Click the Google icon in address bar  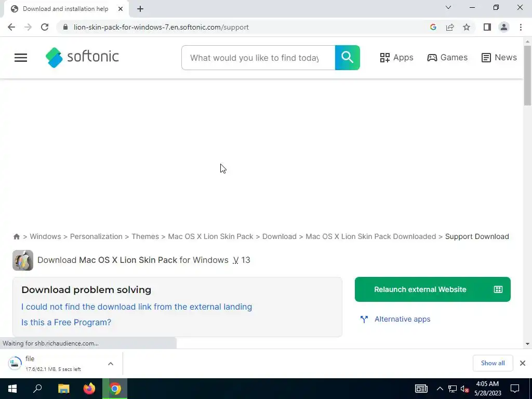coord(433,27)
